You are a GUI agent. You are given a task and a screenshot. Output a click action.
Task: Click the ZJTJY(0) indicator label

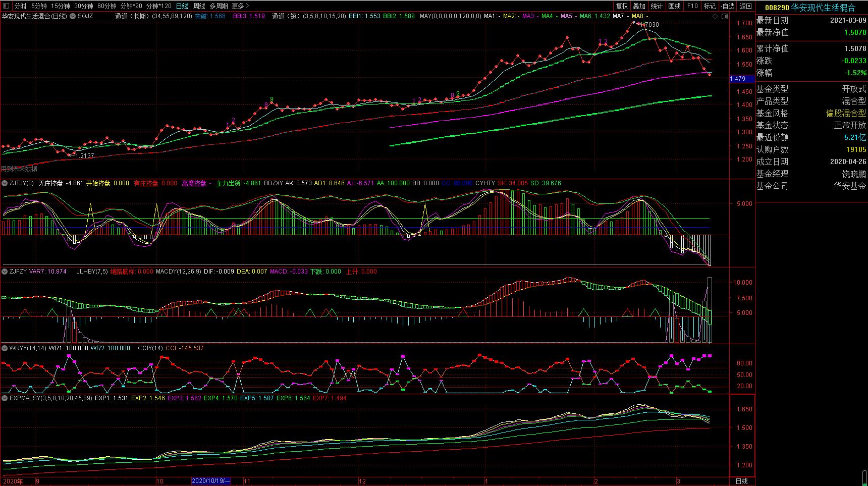(x=22, y=183)
